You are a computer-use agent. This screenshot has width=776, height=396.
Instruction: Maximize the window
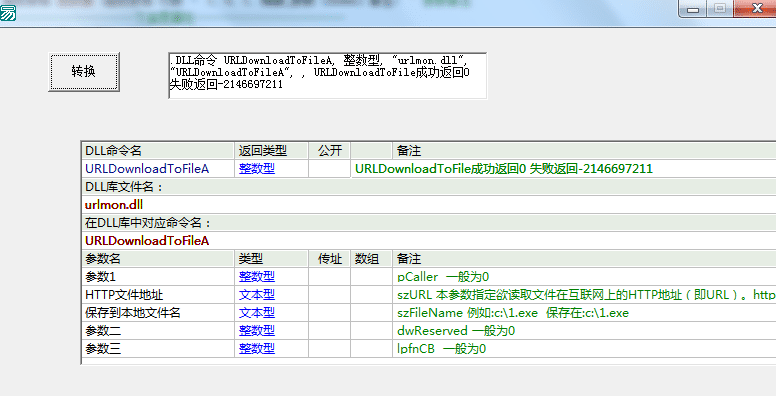[x=720, y=8]
